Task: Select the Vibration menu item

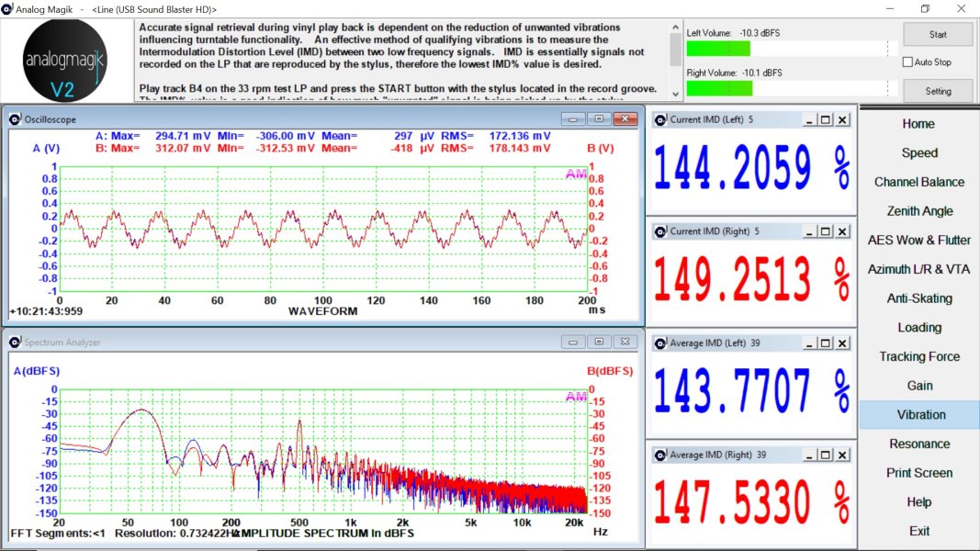Action: coord(919,415)
